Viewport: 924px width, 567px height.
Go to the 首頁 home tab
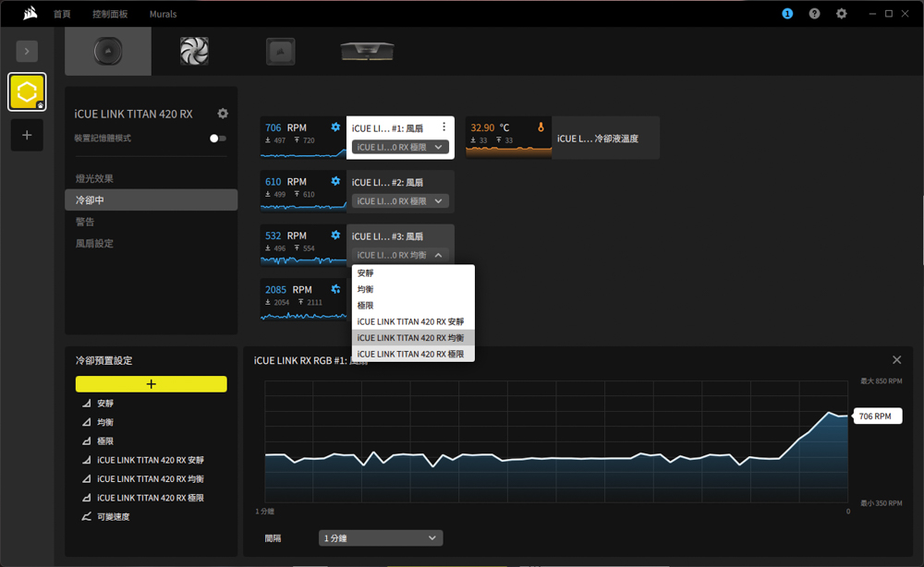click(x=62, y=14)
